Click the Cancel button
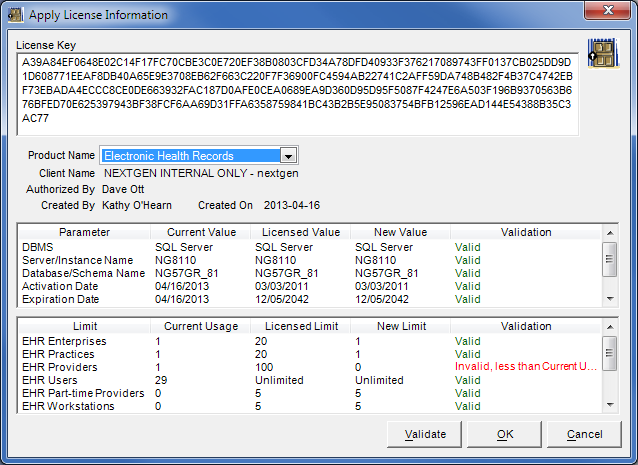 click(584, 434)
